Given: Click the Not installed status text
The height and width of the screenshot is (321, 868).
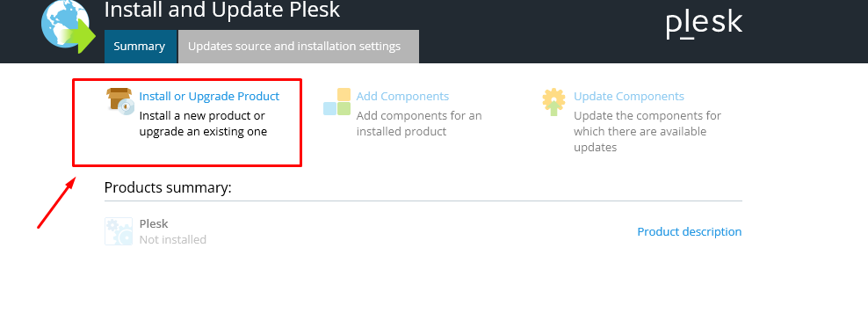Looking at the screenshot, I should tap(173, 239).
